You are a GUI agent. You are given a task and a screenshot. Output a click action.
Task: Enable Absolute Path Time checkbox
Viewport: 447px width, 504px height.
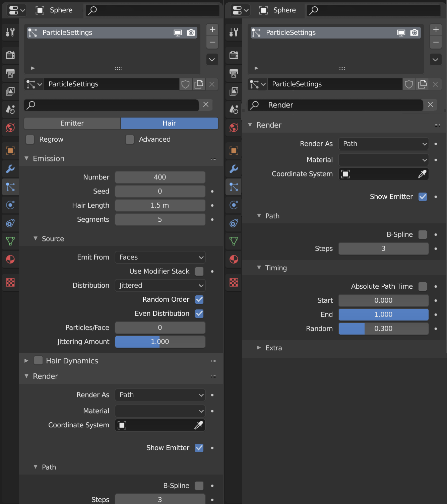pyautogui.click(x=423, y=286)
